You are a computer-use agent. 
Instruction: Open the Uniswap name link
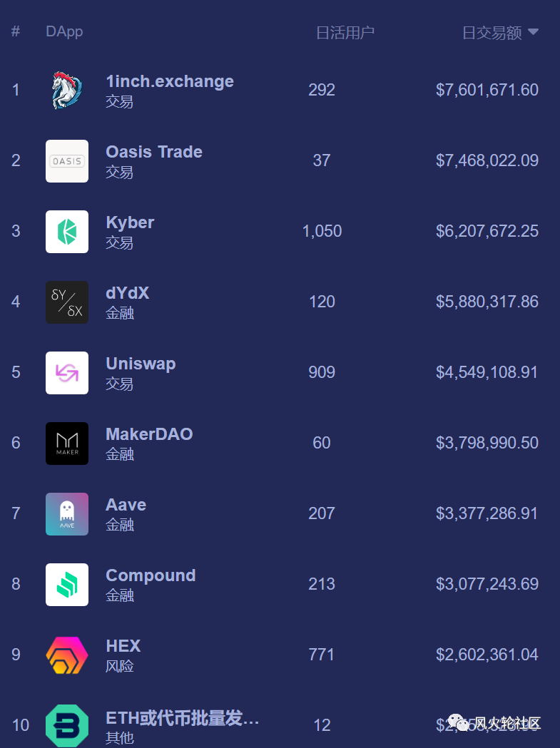click(141, 364)
